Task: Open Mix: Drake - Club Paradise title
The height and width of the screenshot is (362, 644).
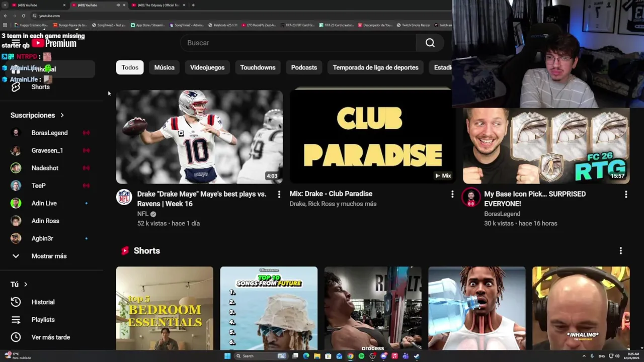Action: [x=331, y=194]
